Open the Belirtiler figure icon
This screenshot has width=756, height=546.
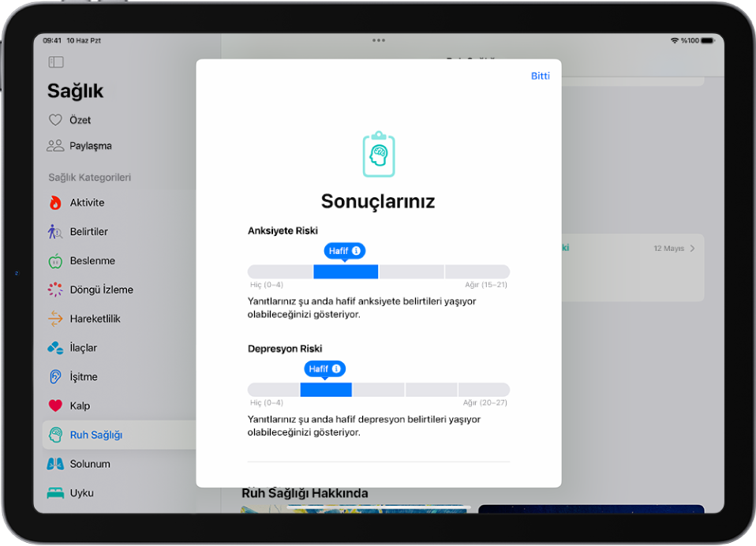point(55,232)
